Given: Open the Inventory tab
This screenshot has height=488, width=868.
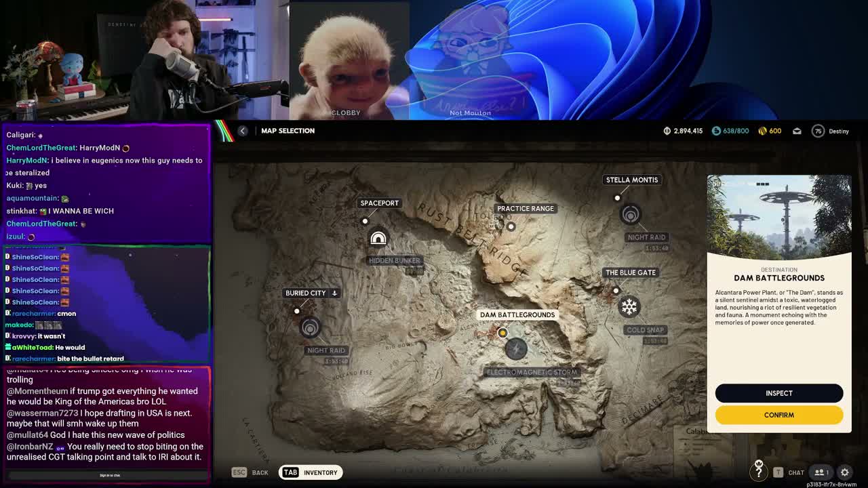Looking at the screenshot, I should pyautogui.click(x=309, y=472).
